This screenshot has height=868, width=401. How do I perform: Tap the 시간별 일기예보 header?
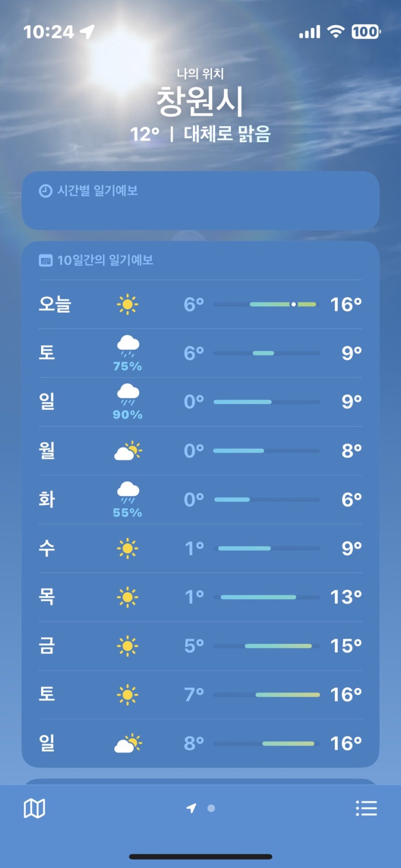tap(98, 191)
